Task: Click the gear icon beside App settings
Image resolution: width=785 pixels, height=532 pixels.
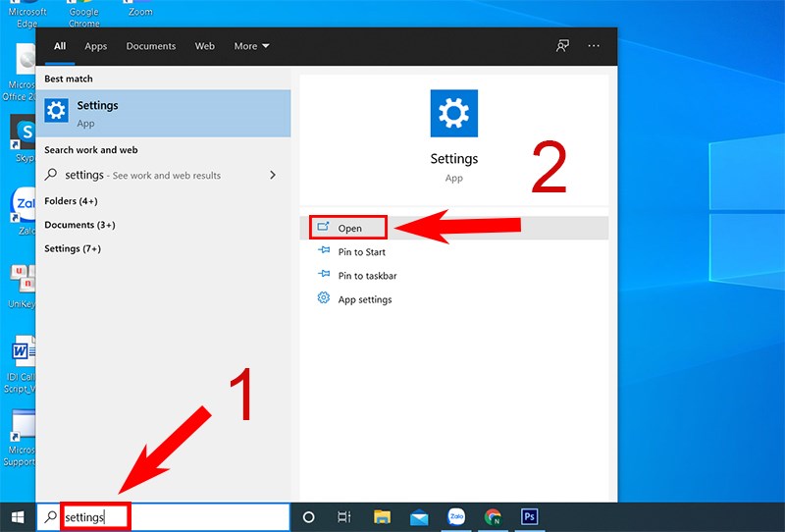Action: [x=324, y=298]
